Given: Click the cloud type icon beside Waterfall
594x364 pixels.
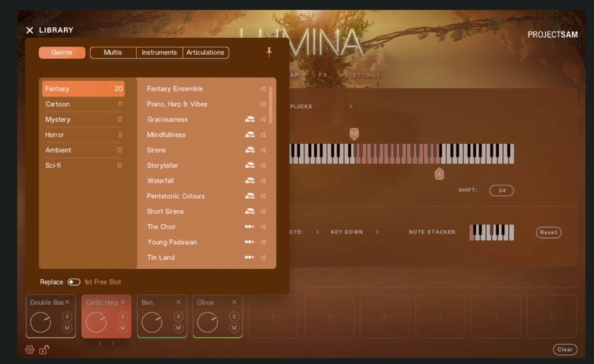Looking at the screenshot, I should [249, 181].
